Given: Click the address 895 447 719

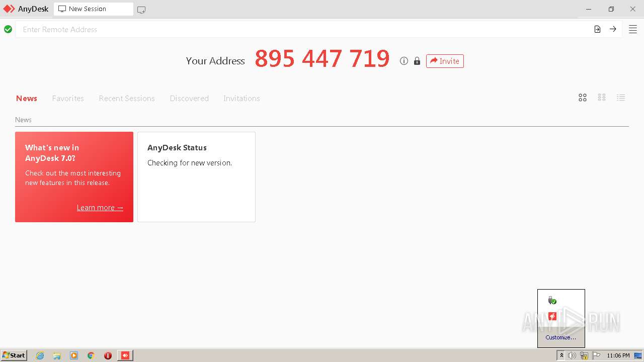Looking at the screenshot, I should [x=322, y=59].
